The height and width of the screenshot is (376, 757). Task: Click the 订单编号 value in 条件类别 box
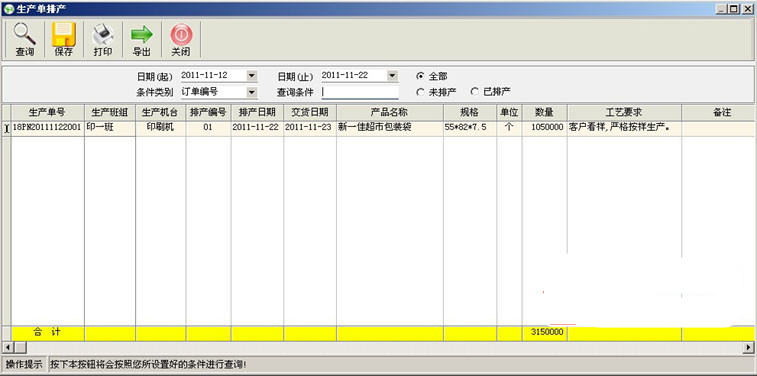click(x=199, y=91)
